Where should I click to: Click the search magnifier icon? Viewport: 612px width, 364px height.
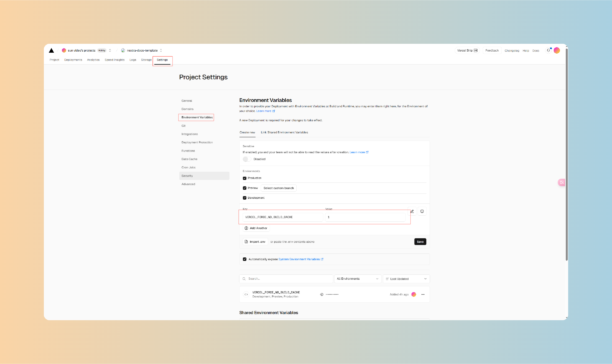coord(244,279)
